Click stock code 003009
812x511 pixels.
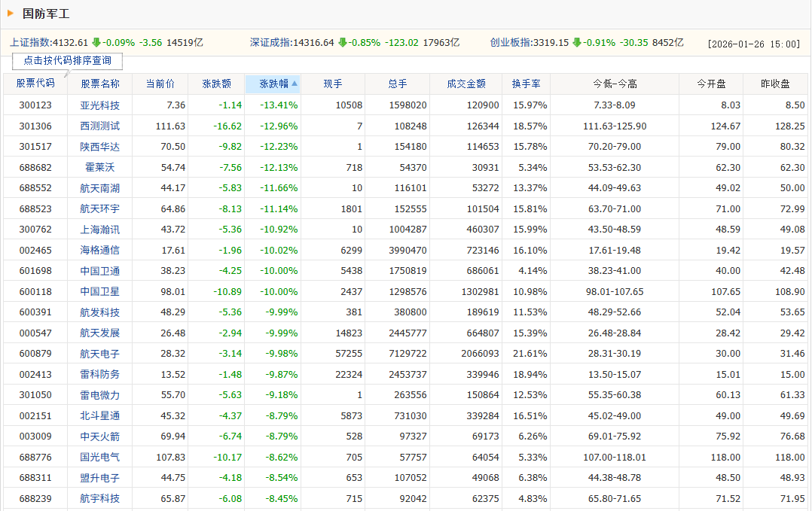(x=35, y=436)
